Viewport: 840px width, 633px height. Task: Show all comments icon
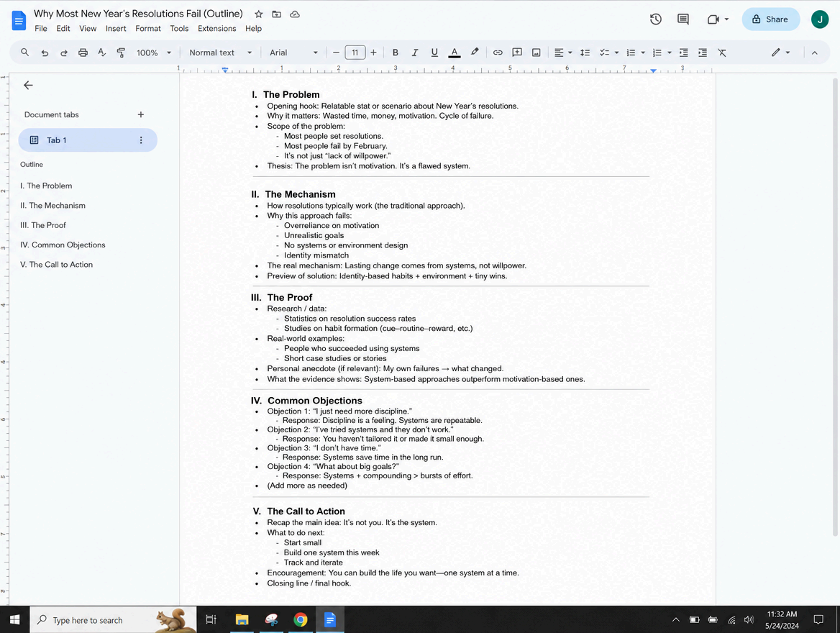(x=683, y=19)
